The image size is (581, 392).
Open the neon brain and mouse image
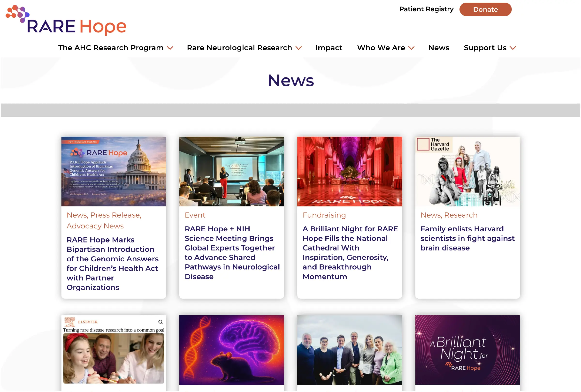[x=231, y=350]
